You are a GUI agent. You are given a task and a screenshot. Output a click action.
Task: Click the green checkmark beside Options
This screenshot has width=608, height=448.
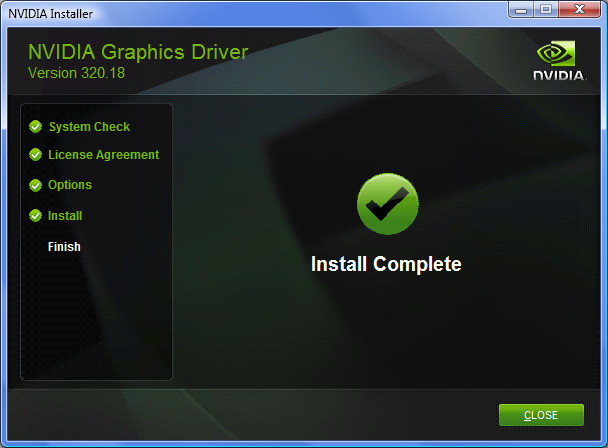coord(35,185)
